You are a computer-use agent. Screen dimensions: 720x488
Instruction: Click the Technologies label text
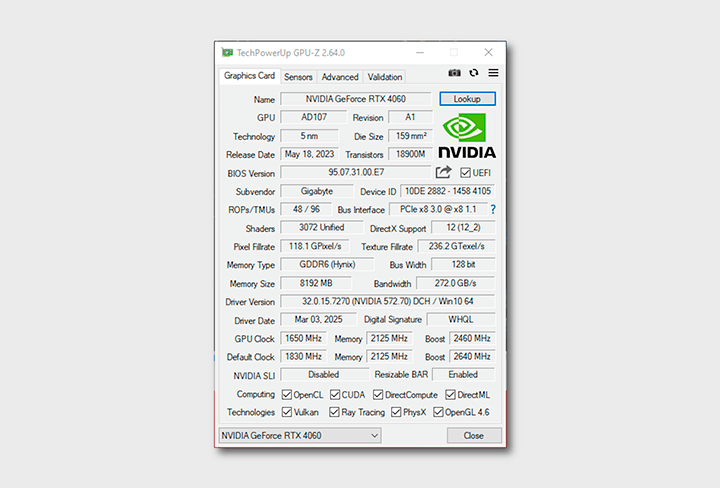(251, 412)
